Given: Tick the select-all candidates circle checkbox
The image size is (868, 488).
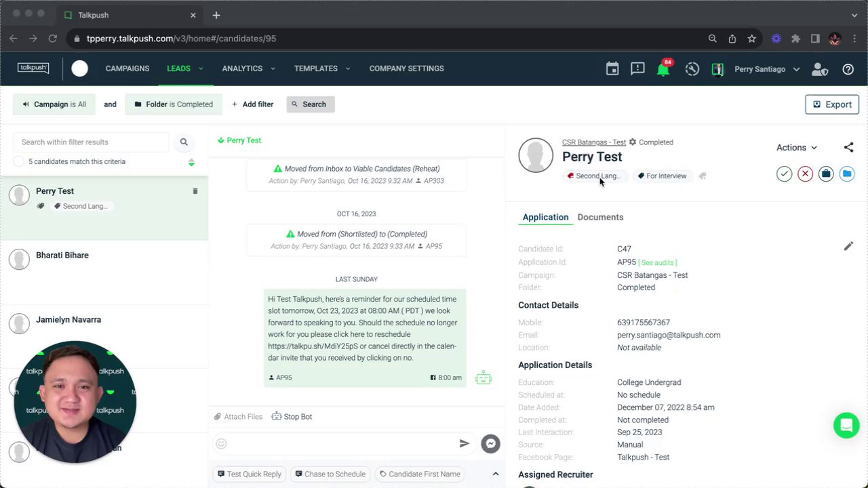Looking at the screenshot, I should coord(18,161).
